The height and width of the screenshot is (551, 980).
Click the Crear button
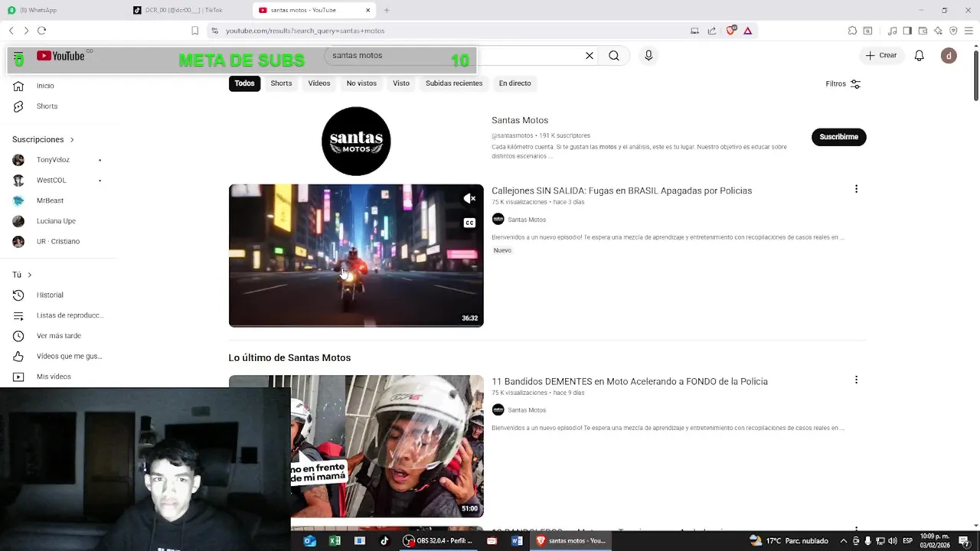pyautogui.click(x=881, y=56)
